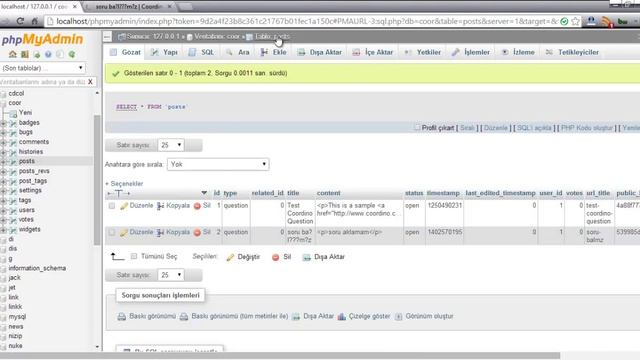640x360 pixels.
Task: Click the browser home button
Action: coord(35,21)
